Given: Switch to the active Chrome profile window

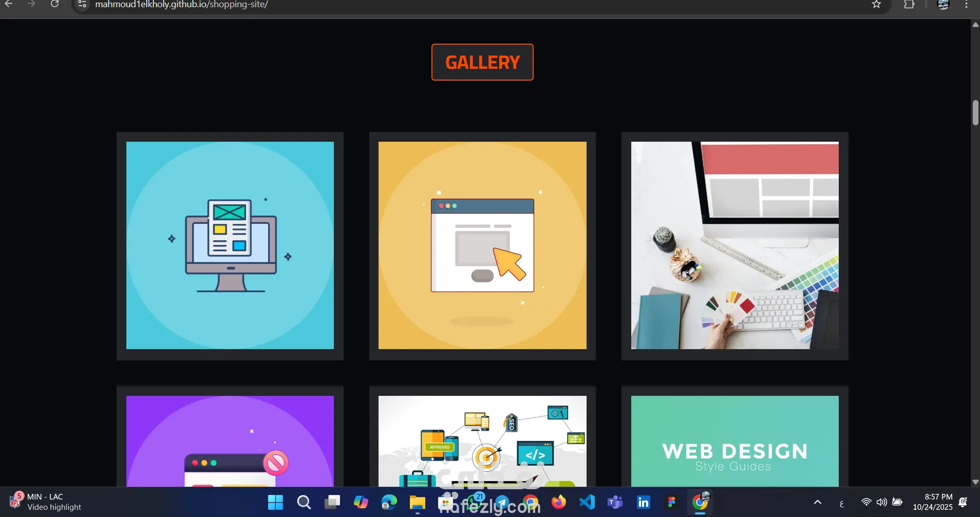Looking at the screenshot, I should pos(700,502).
